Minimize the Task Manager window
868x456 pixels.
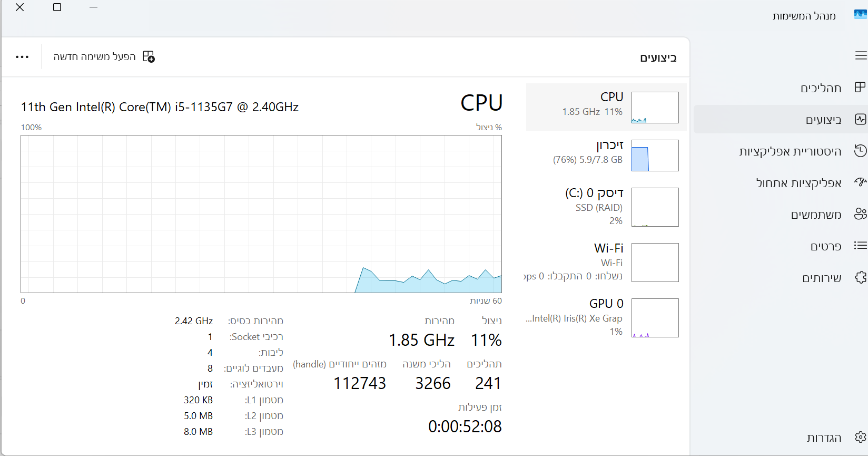(x=94, y=7)
